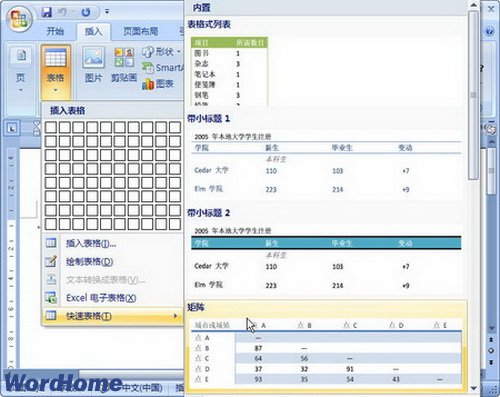The image size is (500, 397).
Task: Pick the 矩阵 matrix quick table
Action: (326, 345)
